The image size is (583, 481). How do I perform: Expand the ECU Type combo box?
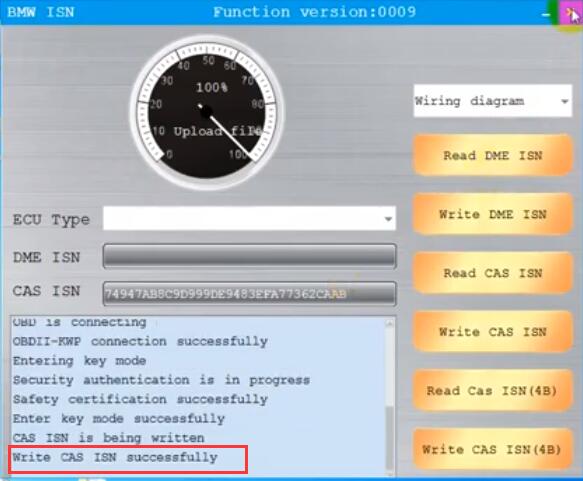pyautogui.click(x=249, y=219)
